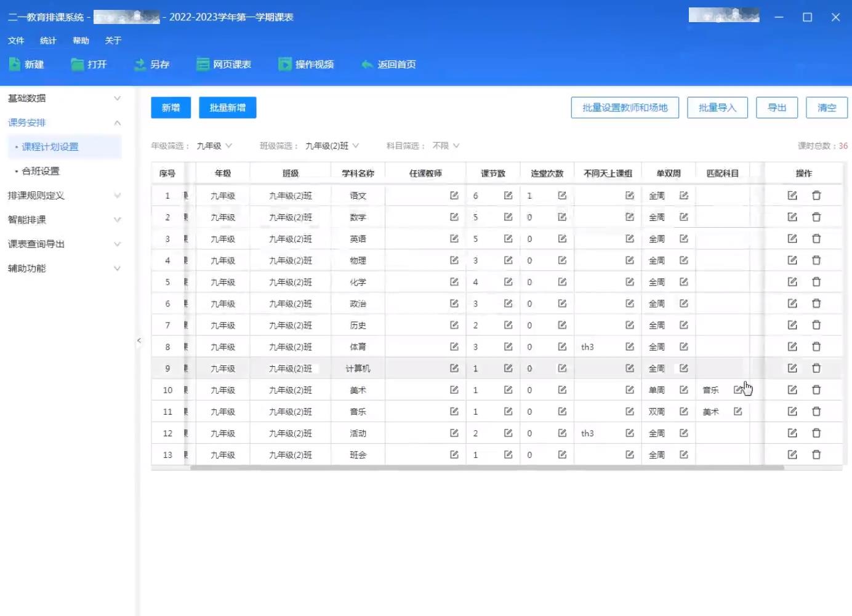This screenshot has width=852, height=616.
Task: Click the 导出 button
Action: (x=777, y=108)
